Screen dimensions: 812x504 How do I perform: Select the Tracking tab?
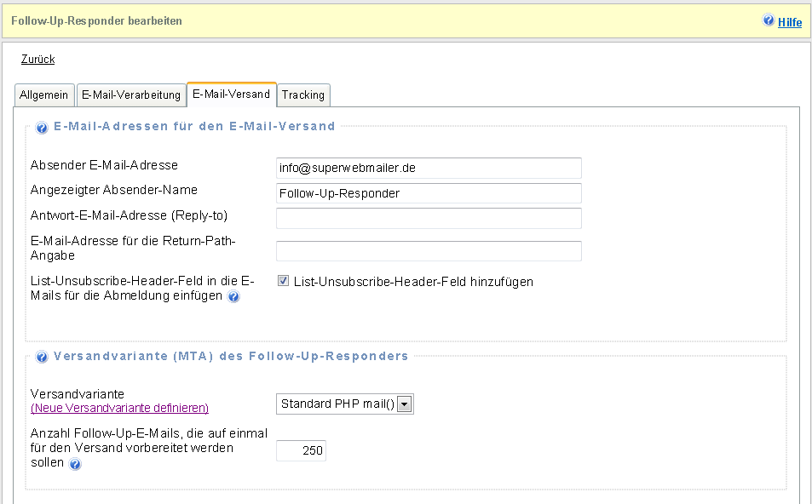(x=303, y=95)
